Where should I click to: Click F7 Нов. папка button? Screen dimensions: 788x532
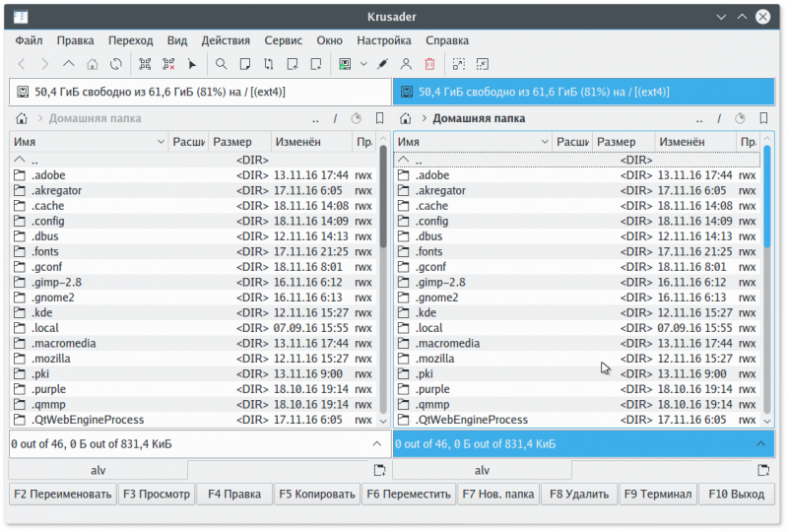pyautogui.click(x=498, y=495)
